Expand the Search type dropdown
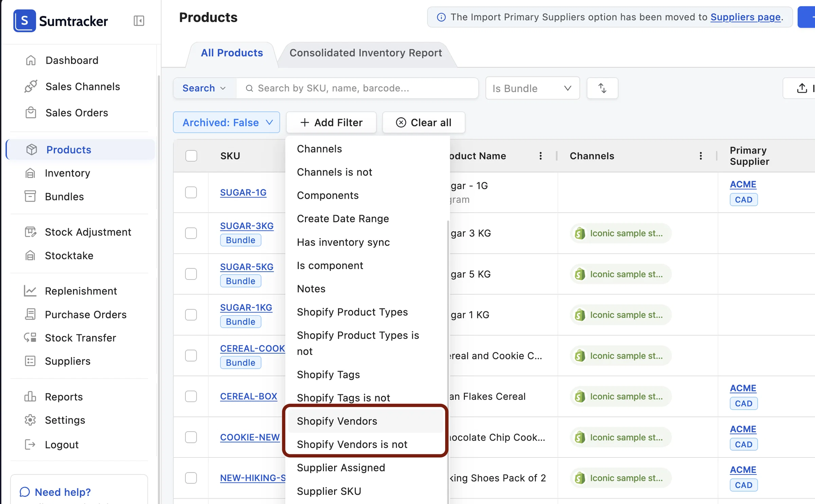Viewport: 815px width, 504px height. [204, 88]
